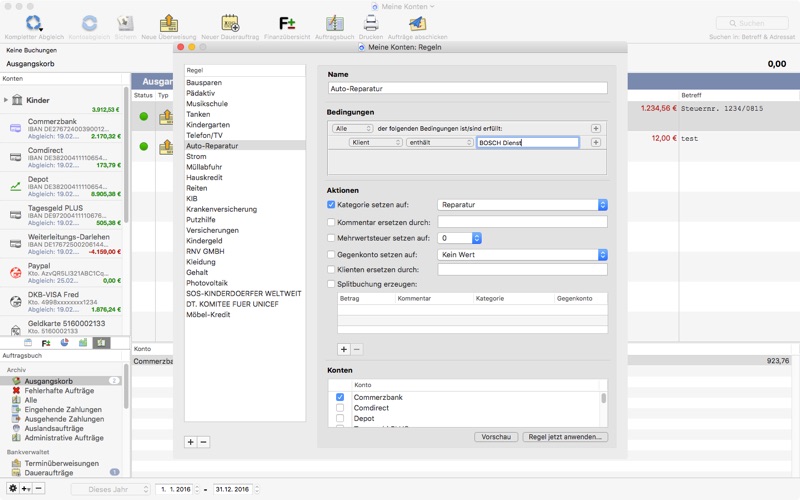
Task: Click the Auftragsbuch toolbar icon
Action: (334, 23)
